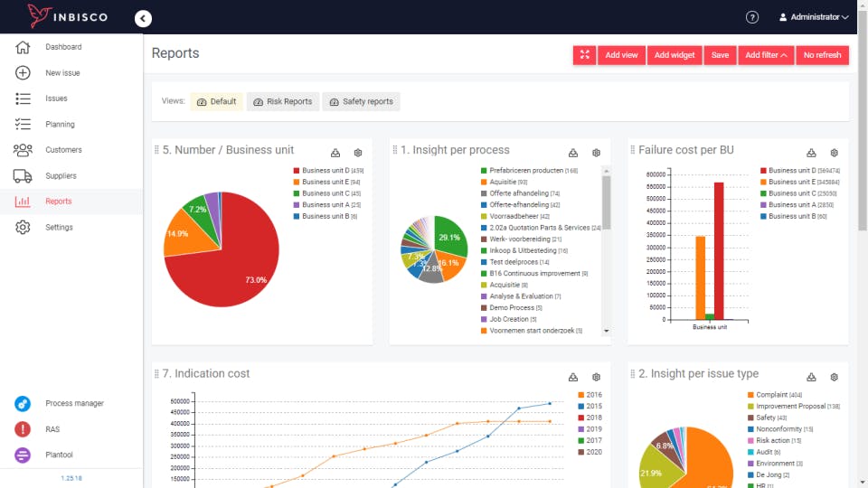Click the red bar in Failure cost chart
Image resolution: width=868 pixels, height=488 pixels.
tap(719, 251)
